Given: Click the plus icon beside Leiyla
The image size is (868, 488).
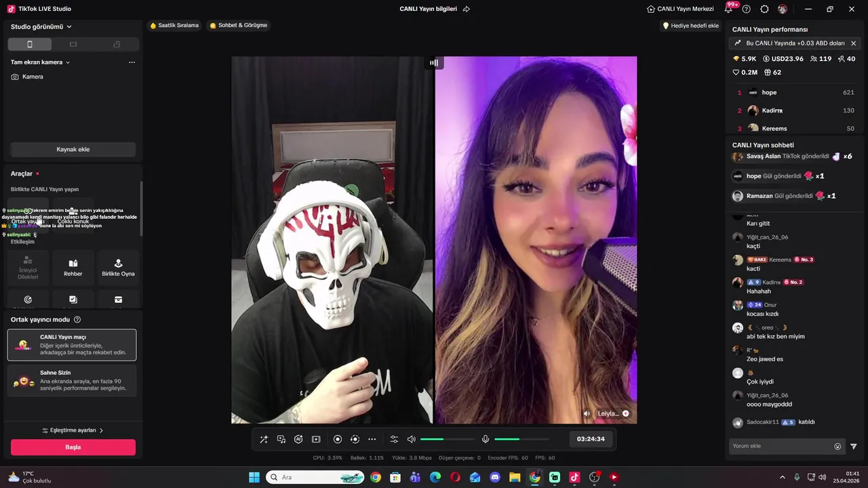Looking at the screenshot, I should coord(625,413).
